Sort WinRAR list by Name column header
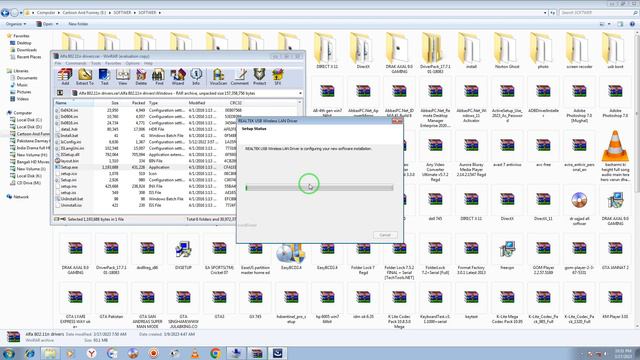Viewport: 640px width, 360px height. click(74, 103)
